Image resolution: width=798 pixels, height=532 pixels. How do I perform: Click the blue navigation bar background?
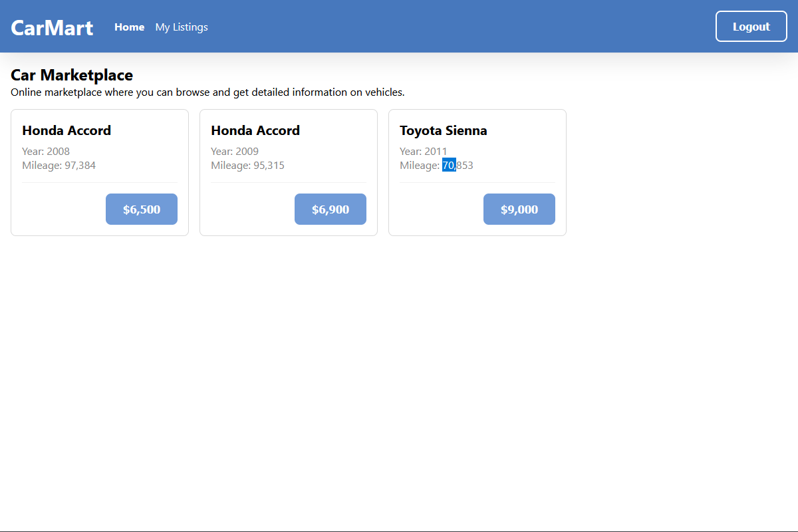point(465,27)
